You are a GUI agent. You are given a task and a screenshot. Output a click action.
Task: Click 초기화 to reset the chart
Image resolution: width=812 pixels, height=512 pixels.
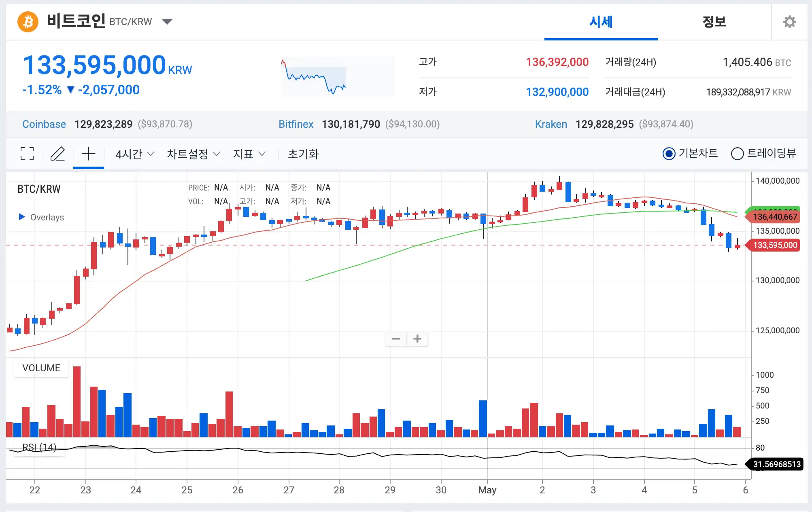pos(303,154)
